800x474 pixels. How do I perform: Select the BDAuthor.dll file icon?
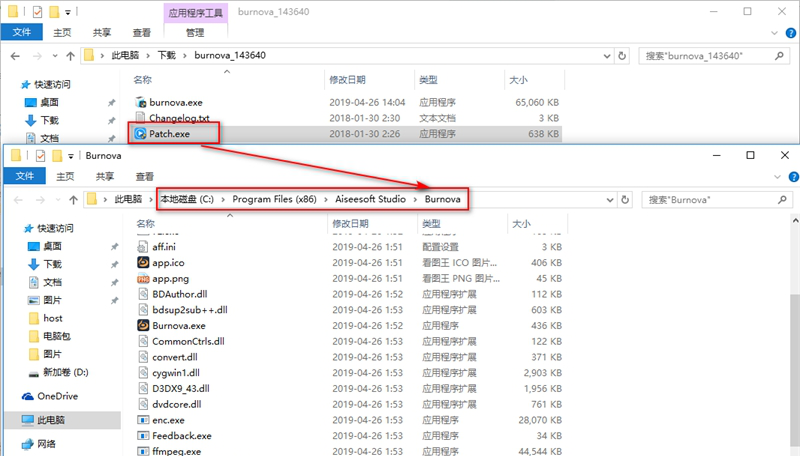[x=143, y=294]
